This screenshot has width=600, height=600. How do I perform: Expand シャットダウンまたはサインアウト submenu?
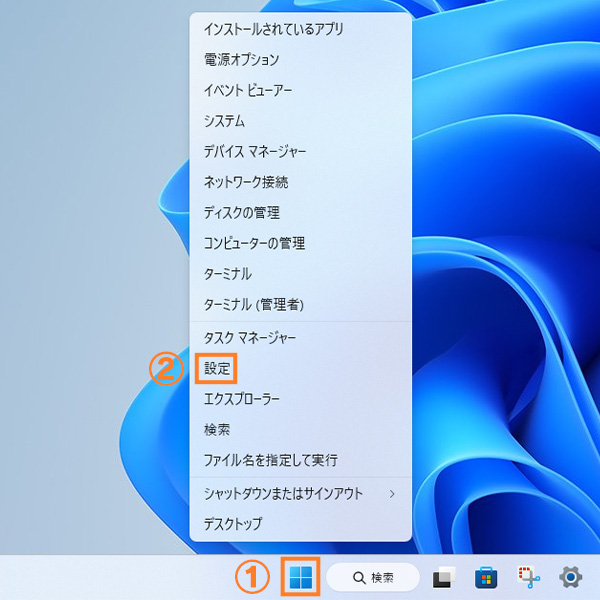[301, 494]
